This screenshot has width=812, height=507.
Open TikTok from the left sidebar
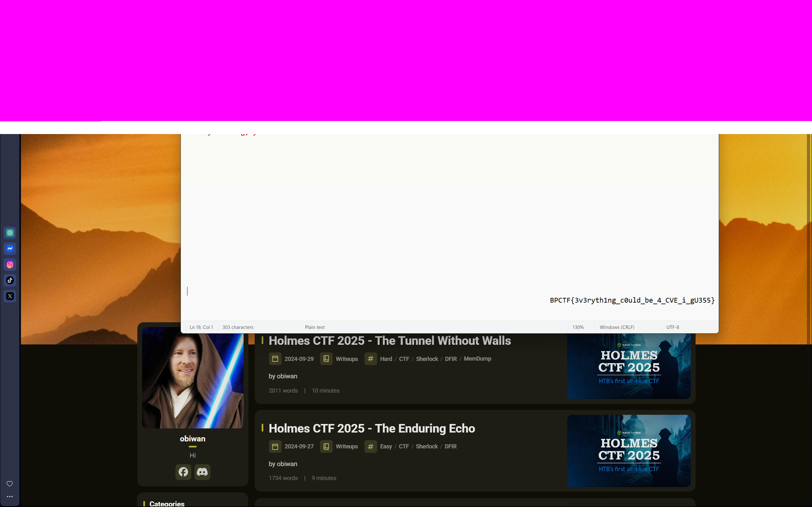click(x=10, y=280)
